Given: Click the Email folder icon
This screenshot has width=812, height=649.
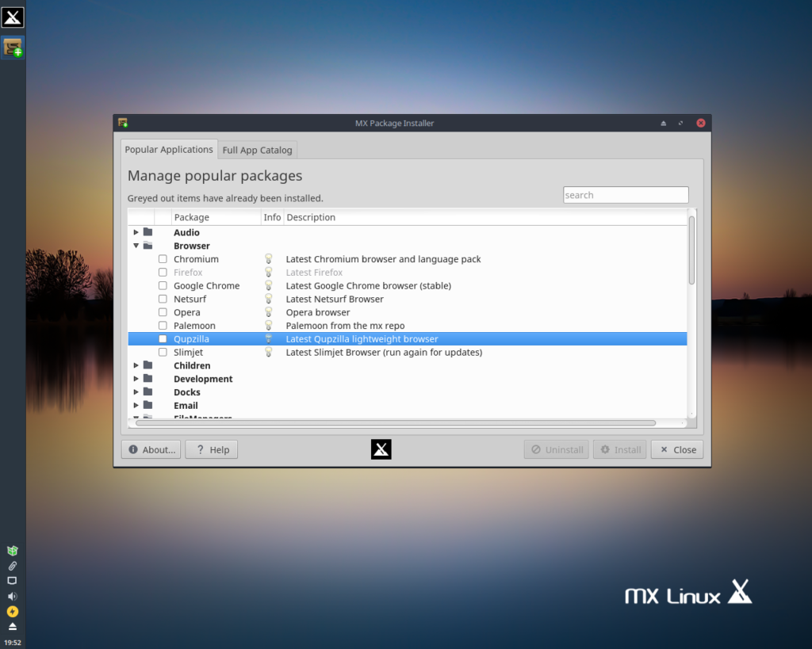Looking at the screenshot, I should coord(148,405).
